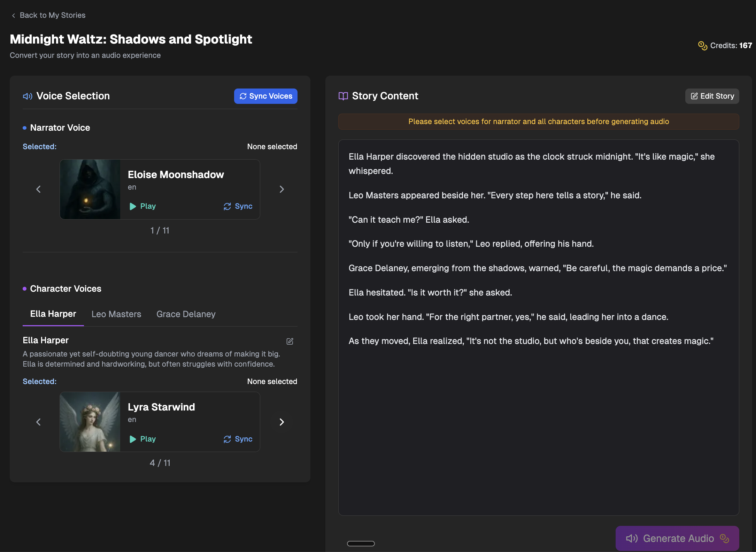
Task: Switch to the Leo Masters tab
Action: 116,314
